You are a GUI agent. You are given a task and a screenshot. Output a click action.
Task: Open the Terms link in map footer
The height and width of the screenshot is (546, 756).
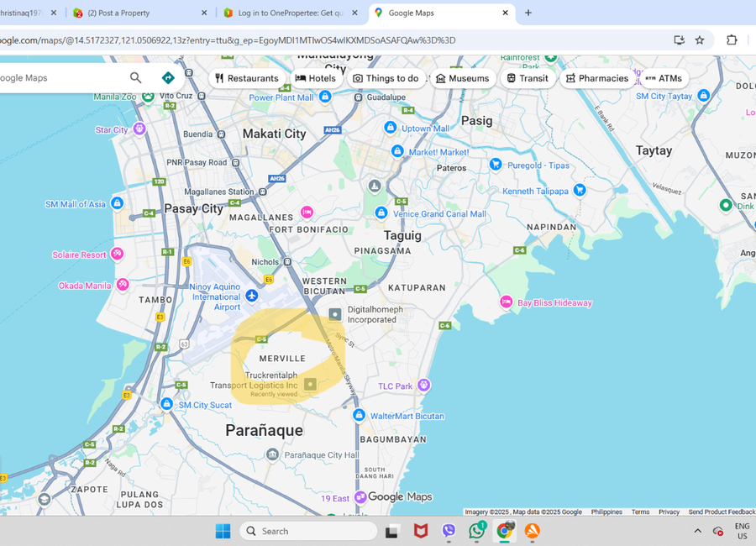click(641, 512)
